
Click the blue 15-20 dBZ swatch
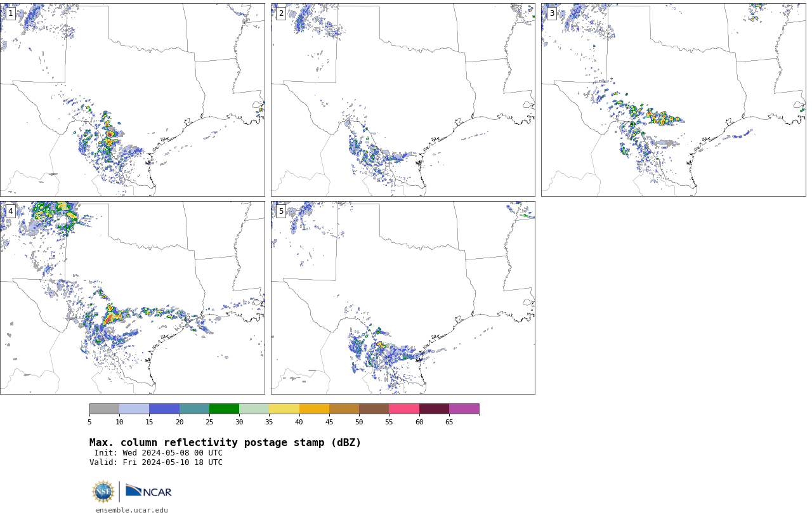point(164,409)
